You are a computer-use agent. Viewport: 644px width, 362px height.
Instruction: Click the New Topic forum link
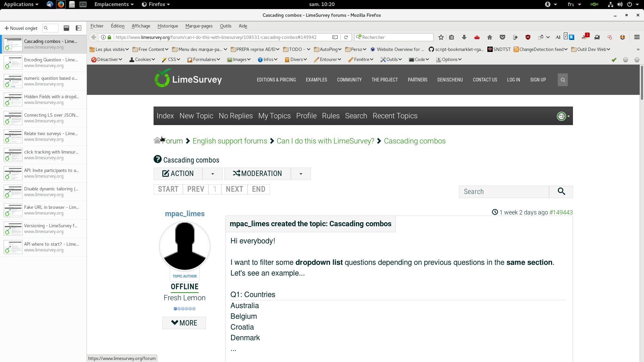coord(196,116)
